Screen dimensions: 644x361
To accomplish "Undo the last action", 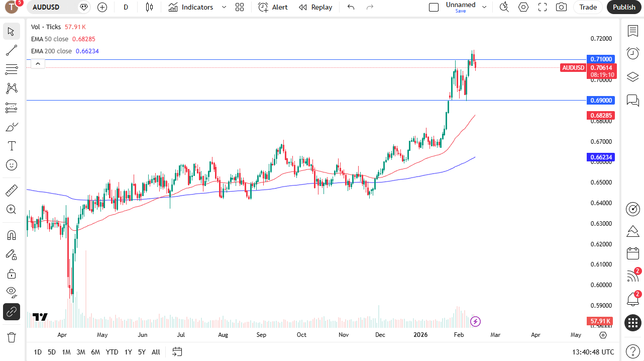I will (x=351, y=7).
